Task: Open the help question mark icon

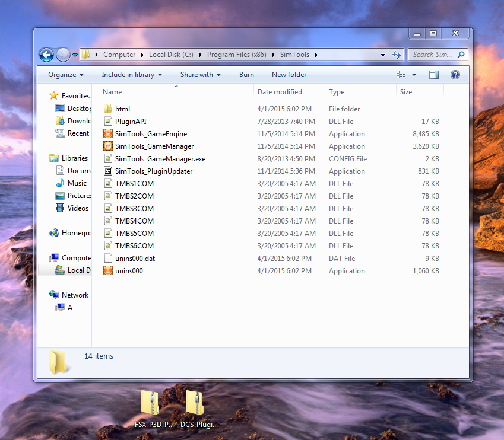Action: (455, 75)
